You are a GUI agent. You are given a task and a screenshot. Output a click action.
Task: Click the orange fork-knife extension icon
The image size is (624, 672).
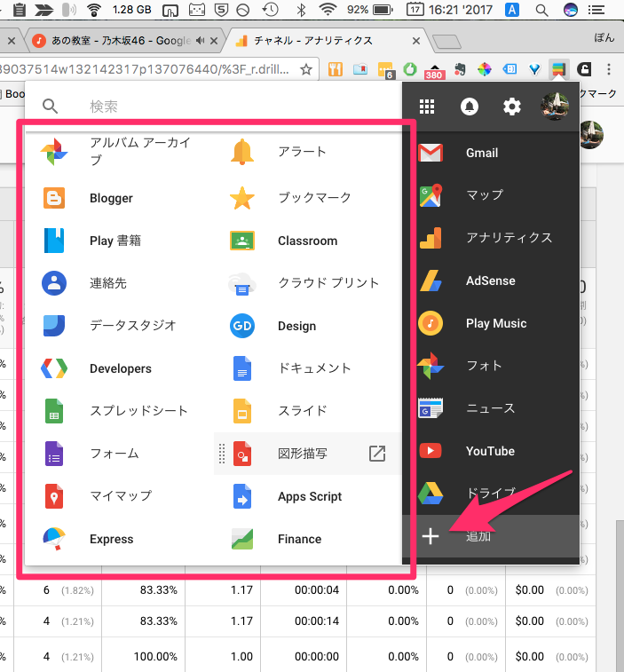coord(336,69)
